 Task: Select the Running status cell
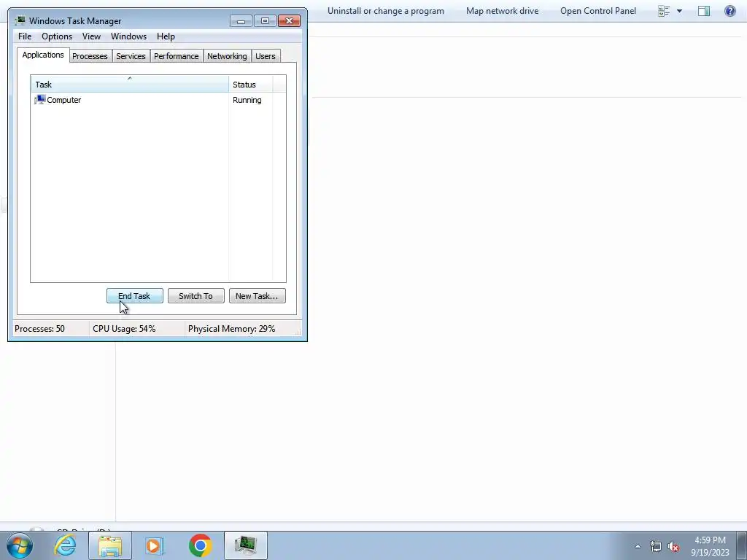pyautogui.click(x=247, y=100)
